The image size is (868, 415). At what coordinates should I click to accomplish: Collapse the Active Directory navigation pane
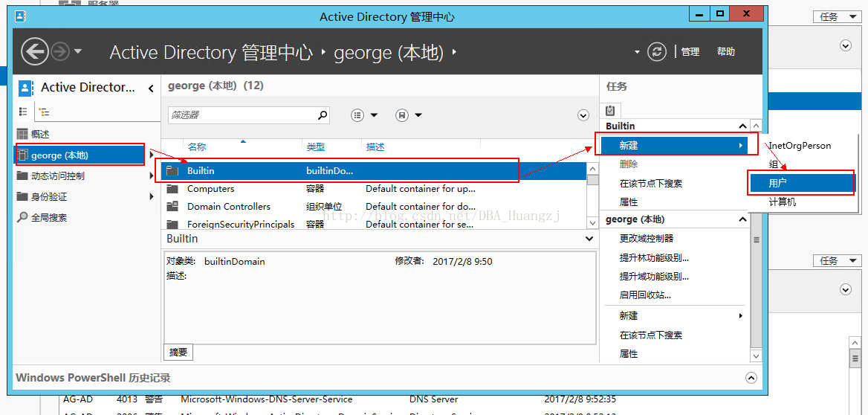(151, 88)
